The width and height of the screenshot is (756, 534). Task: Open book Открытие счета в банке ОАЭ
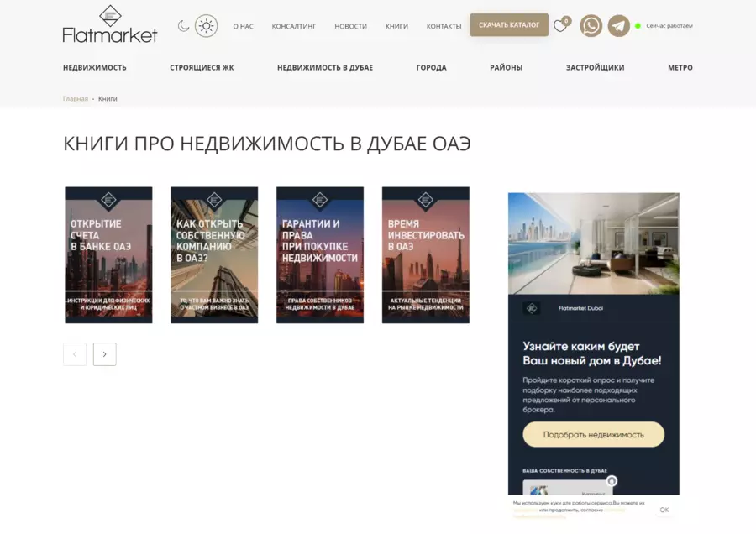[x=108, y=255]
